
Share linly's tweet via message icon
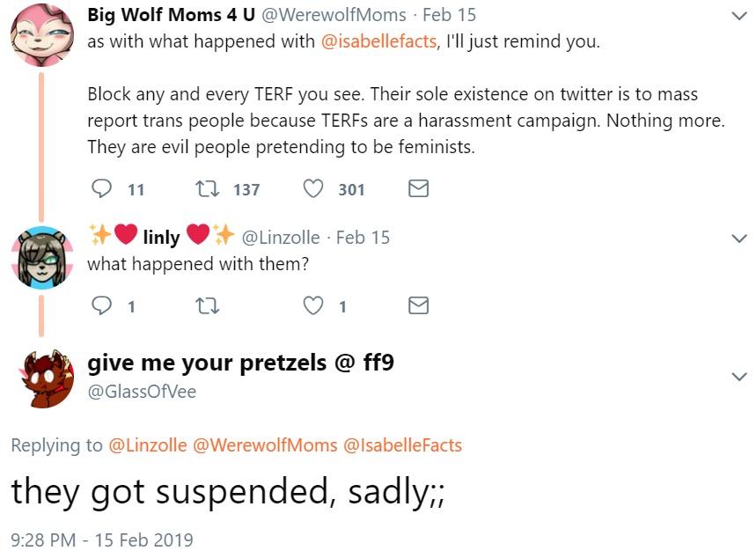(419, 305)
